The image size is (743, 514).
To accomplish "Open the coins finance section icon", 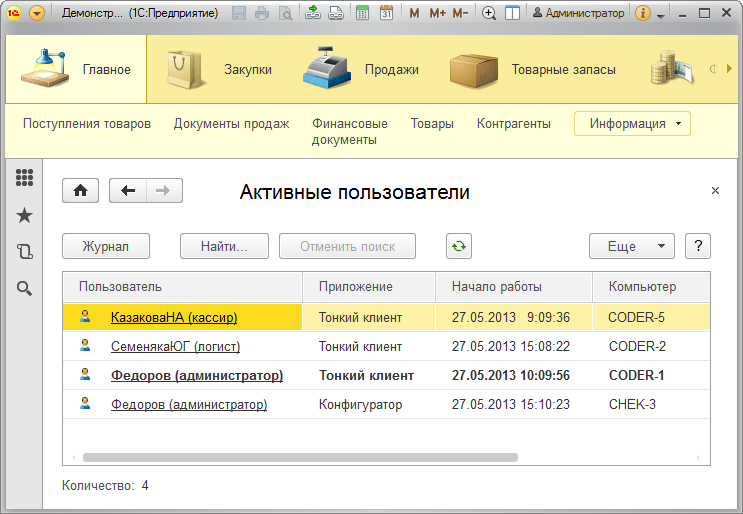I will tap(671, 69).
